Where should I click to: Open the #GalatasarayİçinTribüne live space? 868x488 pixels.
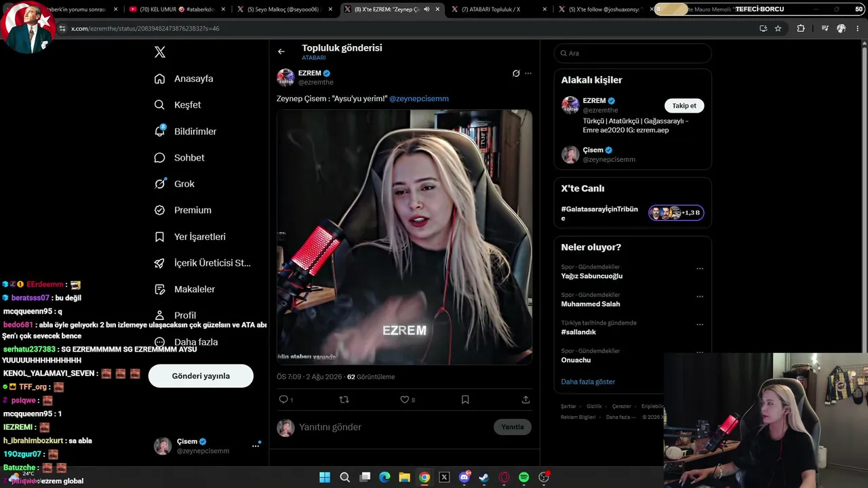[x=599, y=213]
